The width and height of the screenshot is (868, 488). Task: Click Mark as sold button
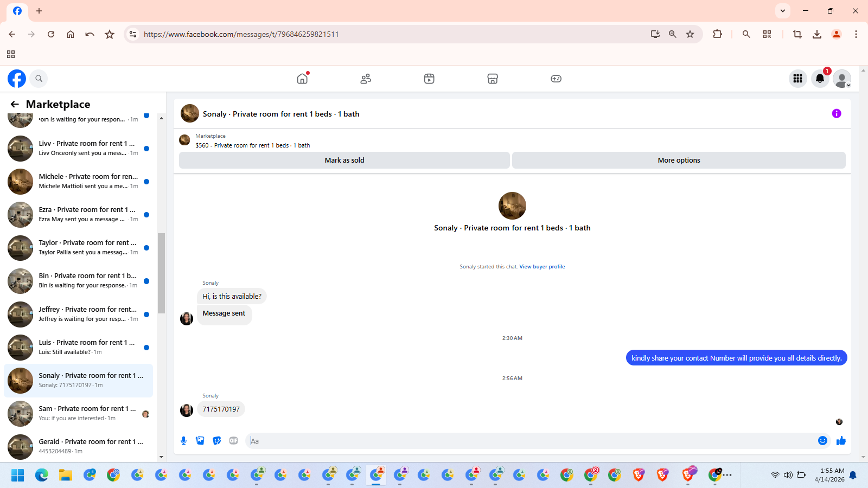pos(344,160)
